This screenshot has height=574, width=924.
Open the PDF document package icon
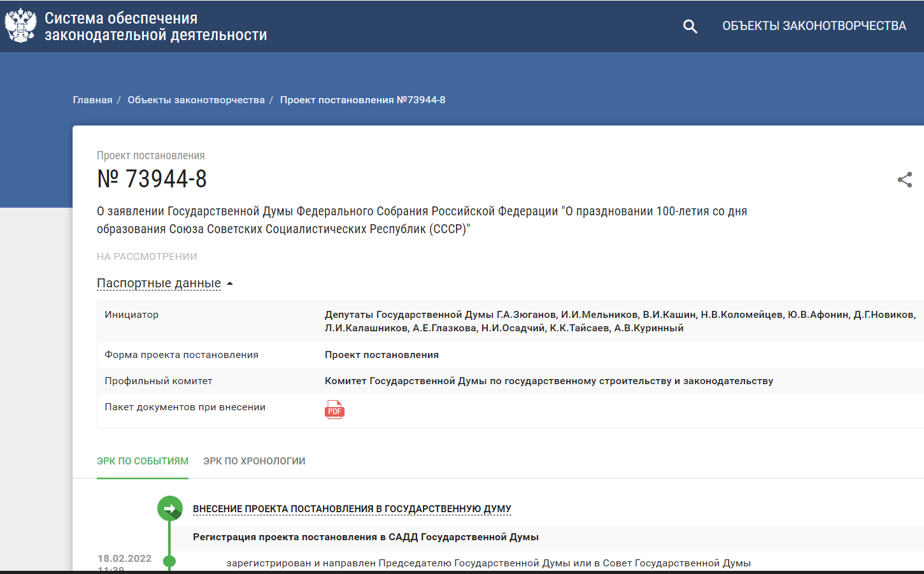point(334,409)
